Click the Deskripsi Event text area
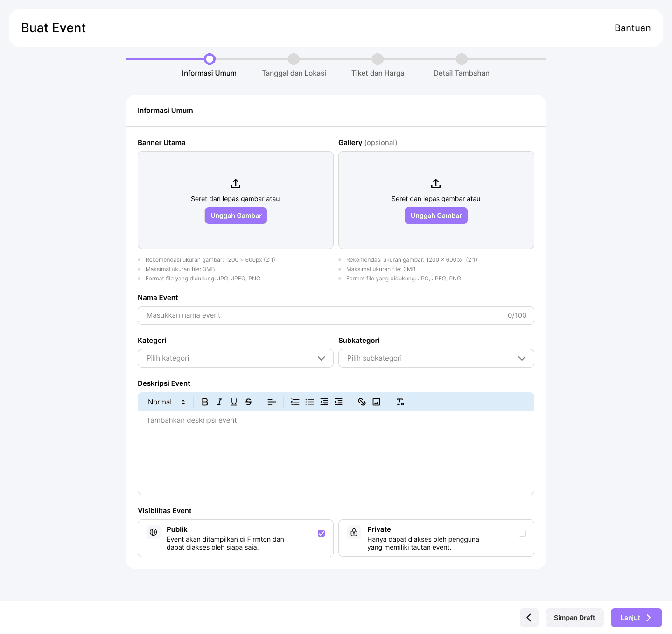The image size is (672, 634). [x=336, y=453]
